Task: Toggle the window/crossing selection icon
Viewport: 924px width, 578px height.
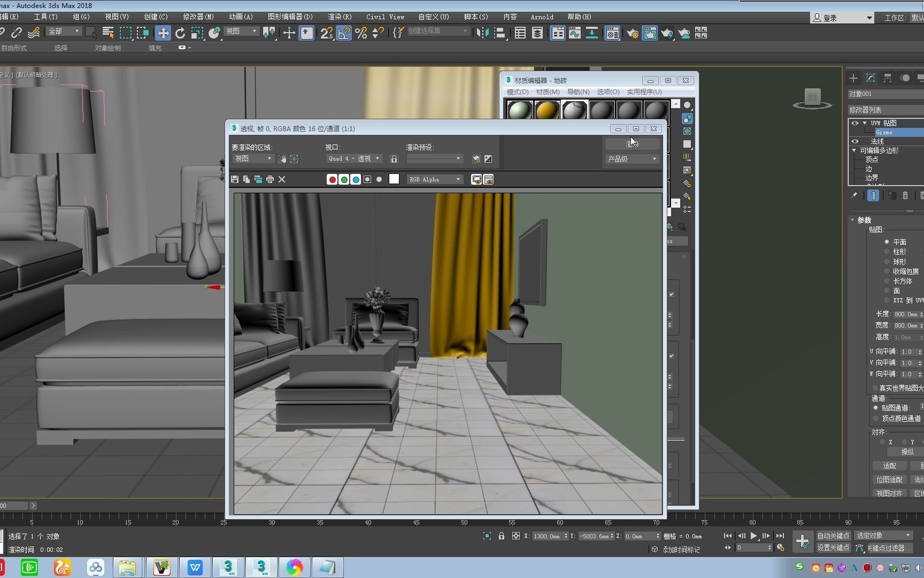Action: (142, 33)
